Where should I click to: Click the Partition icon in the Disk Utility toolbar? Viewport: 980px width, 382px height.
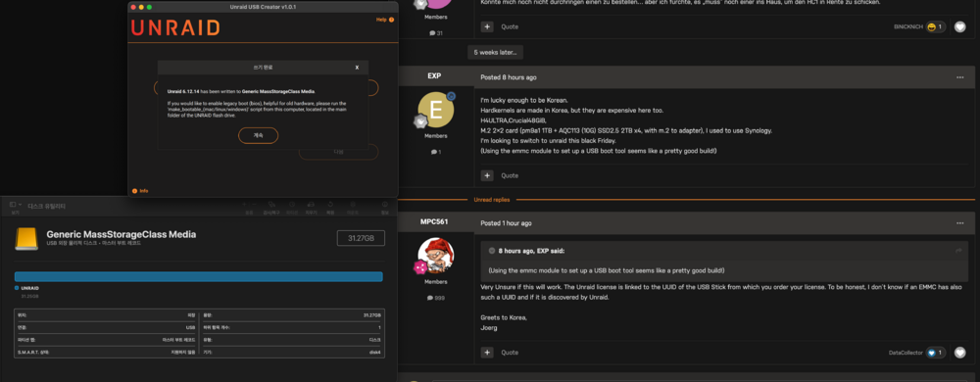click(291, 204)
